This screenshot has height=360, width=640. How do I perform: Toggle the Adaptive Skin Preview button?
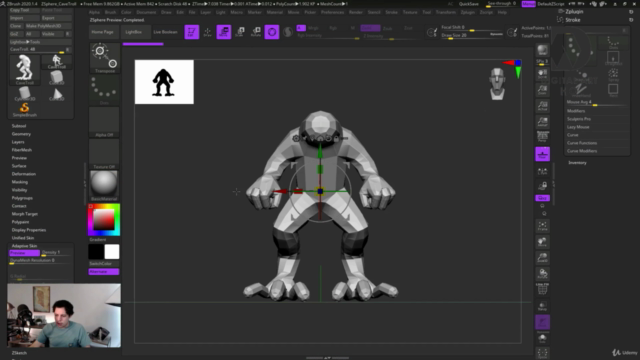pyautogui.click(x=24, y=253)
